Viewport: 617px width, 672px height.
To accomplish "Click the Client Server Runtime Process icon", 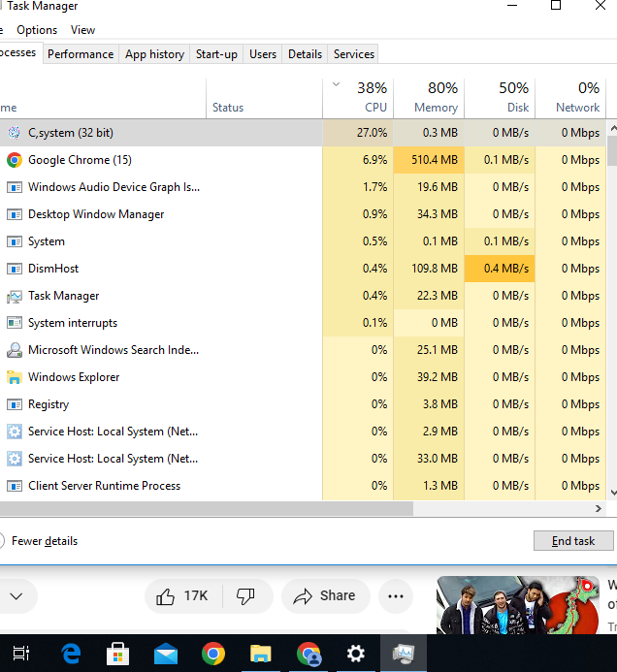I will click(x=15, y=486).
